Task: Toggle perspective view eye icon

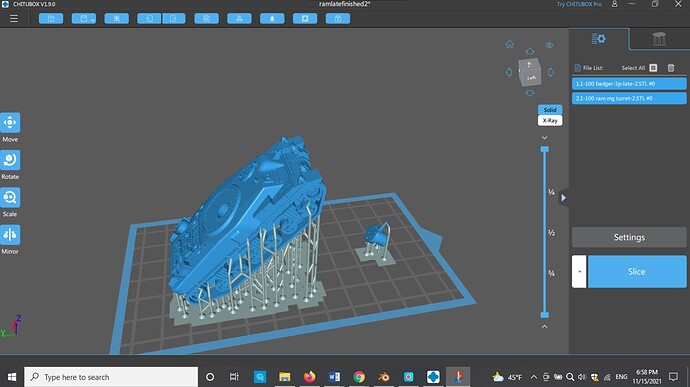Action: tap(549, 45)
